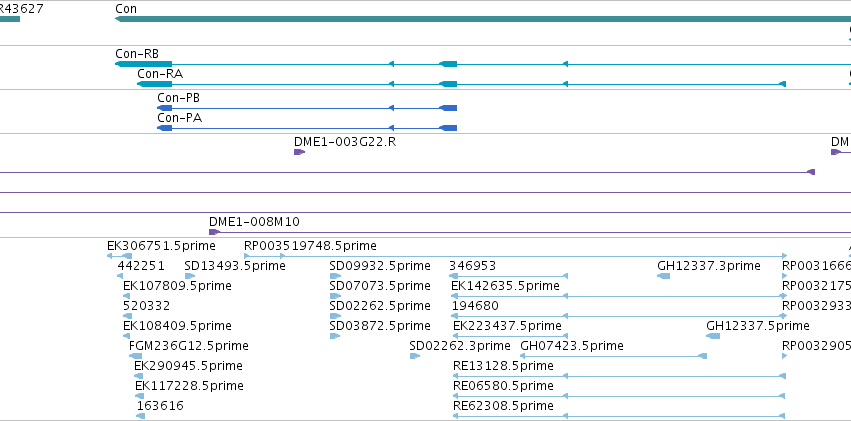This screenshot has width=851, height=421.
Task: Click the EK142635.5prime EST label
Action: coord(505,286)
